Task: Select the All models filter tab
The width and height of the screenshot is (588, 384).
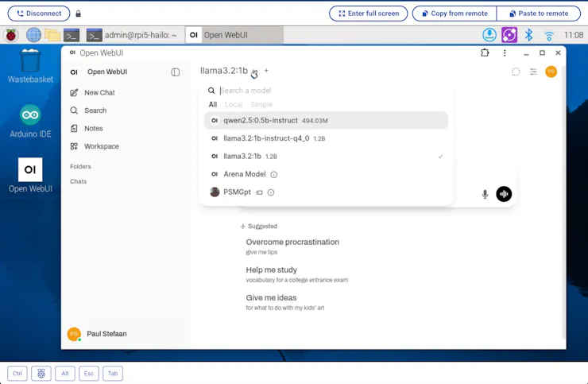Action: 213,104
